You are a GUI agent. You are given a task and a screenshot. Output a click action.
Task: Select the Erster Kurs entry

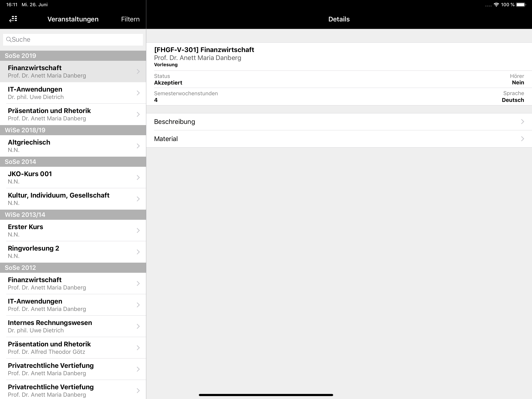point(73,230)
